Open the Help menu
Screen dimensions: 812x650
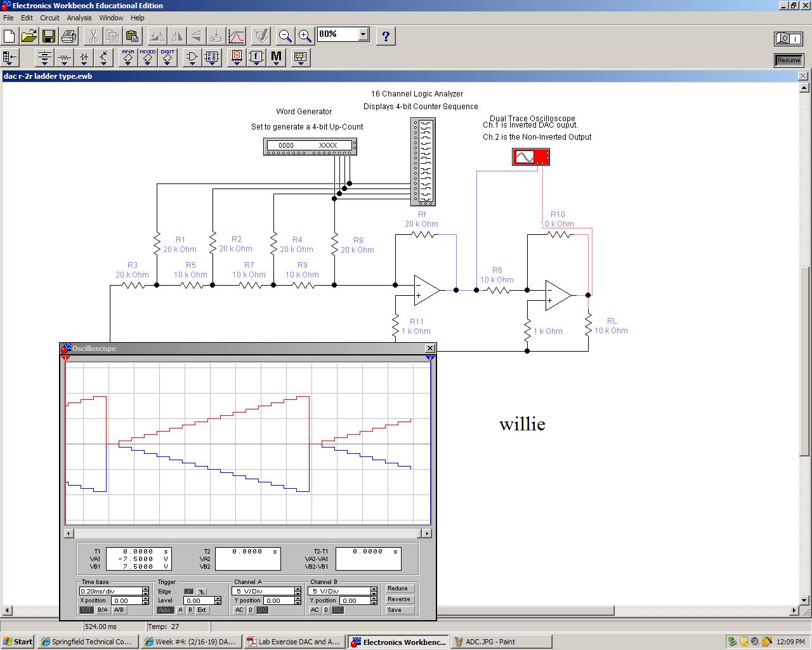(138, 18)
